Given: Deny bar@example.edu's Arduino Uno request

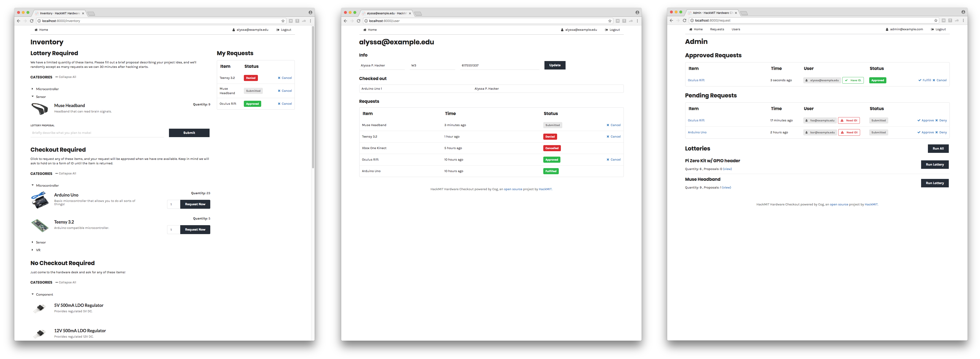Looking at the screenshot, I should (x=941, y=132).
